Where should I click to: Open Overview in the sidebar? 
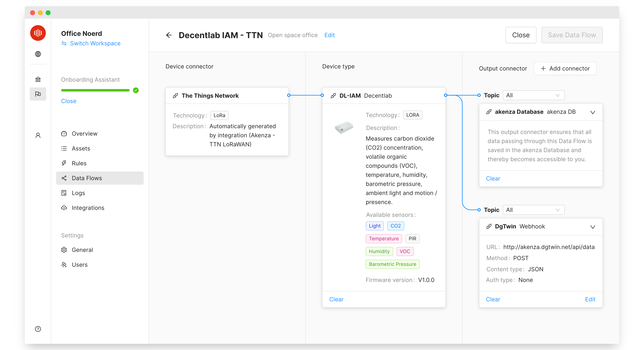100,134
